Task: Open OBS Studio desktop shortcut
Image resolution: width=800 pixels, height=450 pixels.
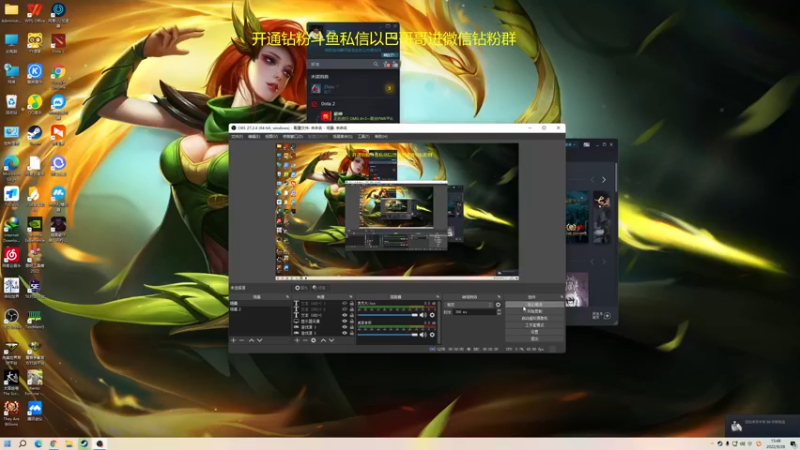Action: click(11, 319)
